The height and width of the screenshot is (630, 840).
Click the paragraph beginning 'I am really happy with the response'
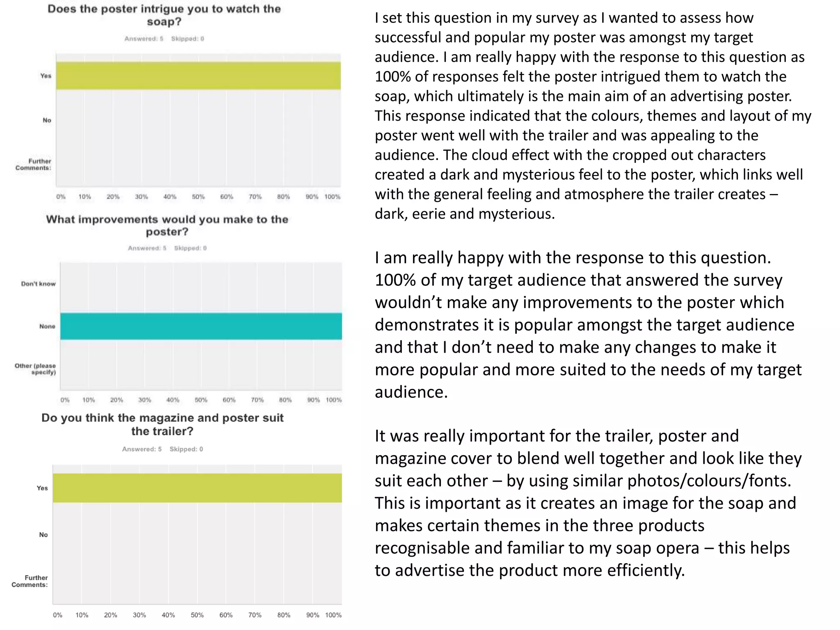tap(587, 324)
